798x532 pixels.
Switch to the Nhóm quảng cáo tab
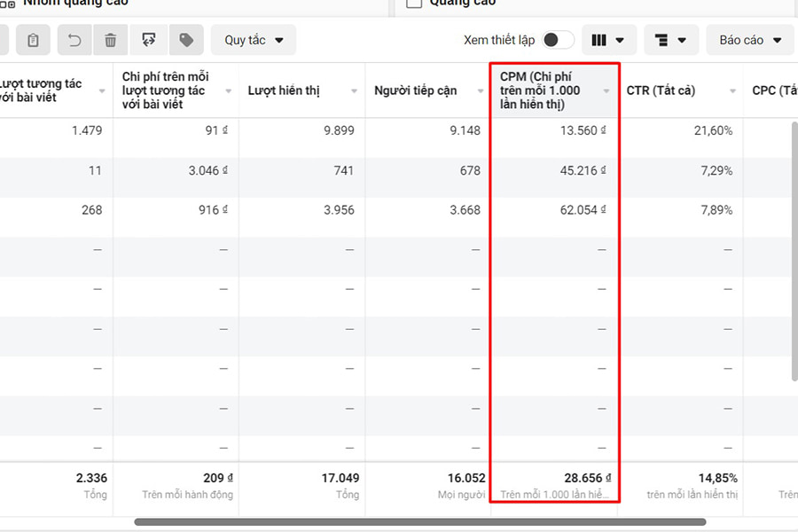tap(75, 4)
